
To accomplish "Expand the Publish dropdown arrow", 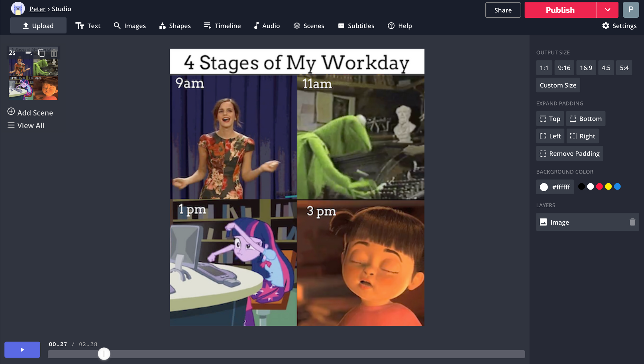I will coord(607,10).
